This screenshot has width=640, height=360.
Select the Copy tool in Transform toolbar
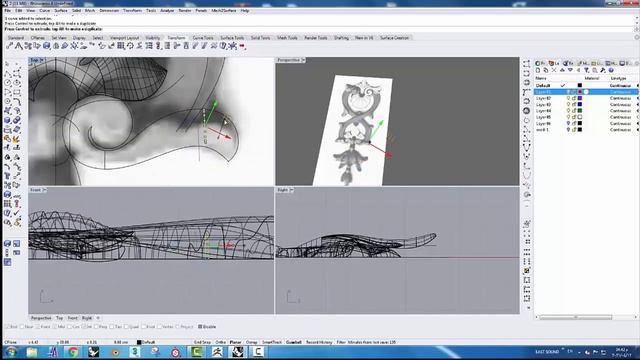click(19, 46)
